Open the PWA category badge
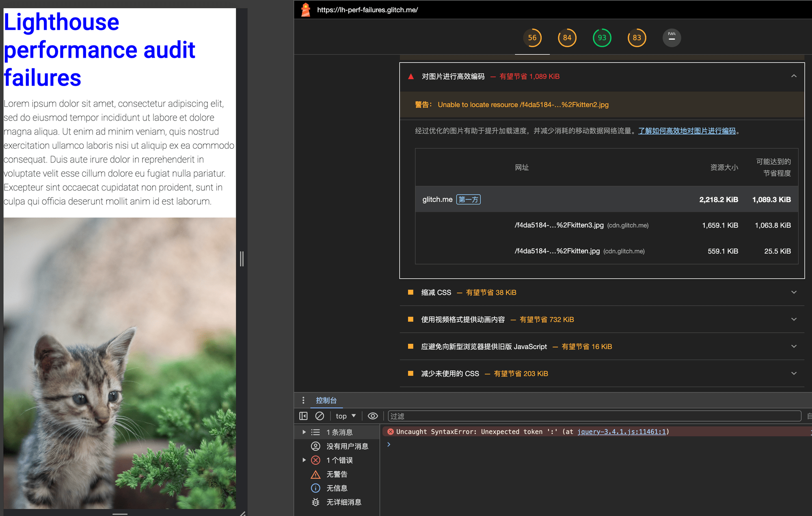The width and height of the screenshot is (812, 516). [x=672, y=38]
